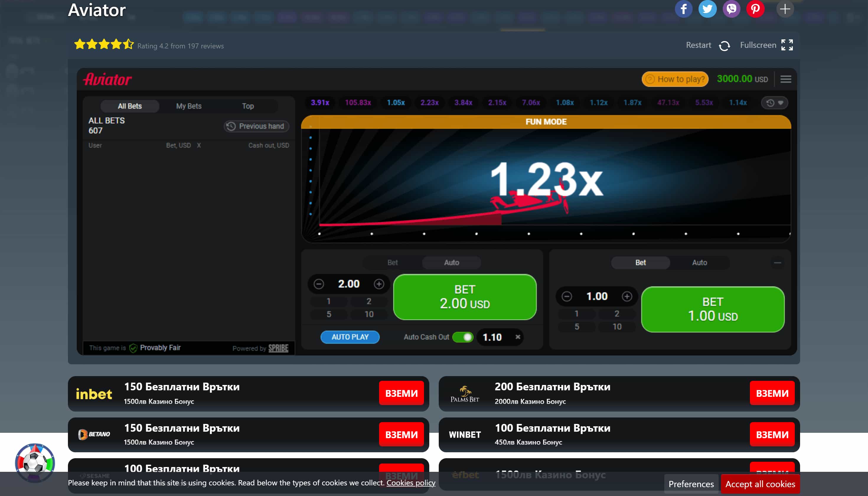This screenshot has height=496, width=868.
Task: Click the WINBET logo
Action: [465, 435]
